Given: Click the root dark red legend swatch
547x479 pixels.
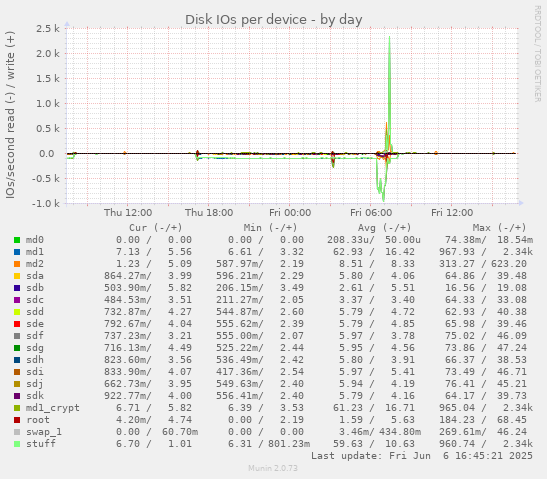Looking at the screenshot, I should [17, 420].
